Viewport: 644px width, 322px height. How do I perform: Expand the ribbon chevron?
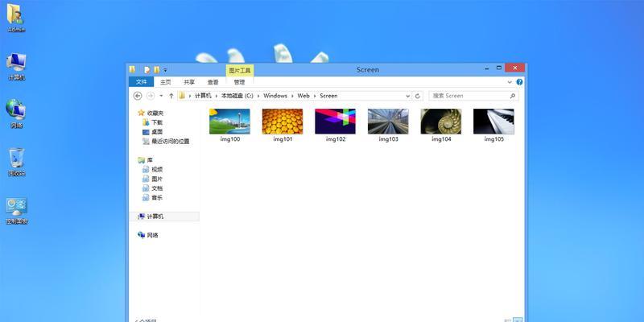point(510,82)
